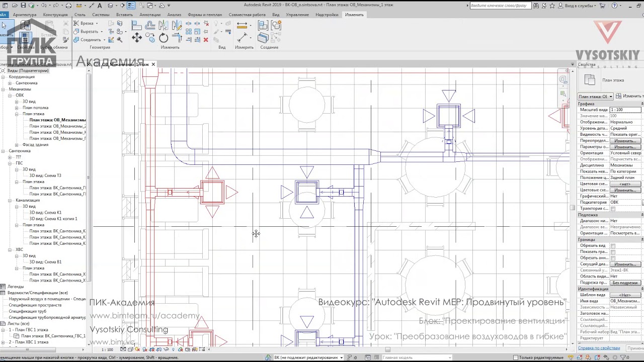
Task: Toggle the 'Траектория с...' checkbox
Action: click(613, 209)
